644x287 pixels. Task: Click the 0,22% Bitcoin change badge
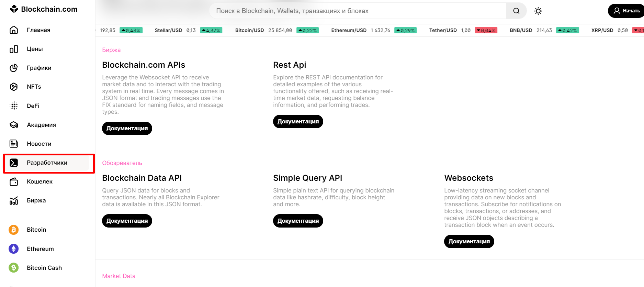307,30
